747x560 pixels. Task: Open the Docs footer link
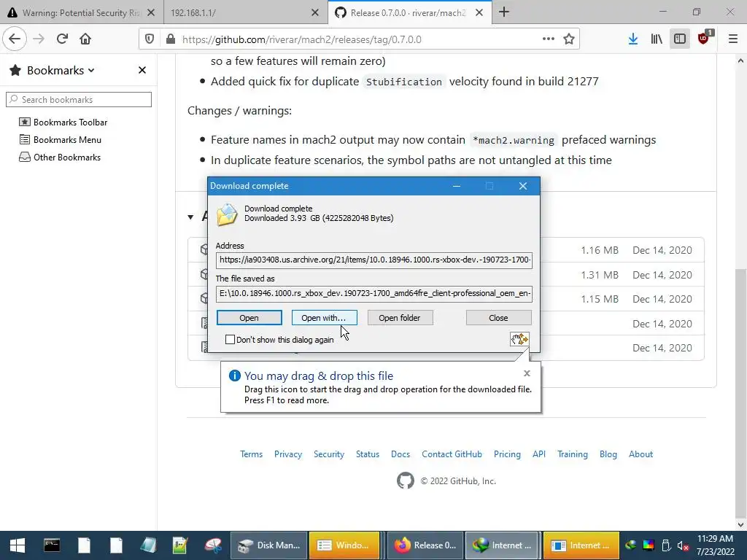[400, 454]
